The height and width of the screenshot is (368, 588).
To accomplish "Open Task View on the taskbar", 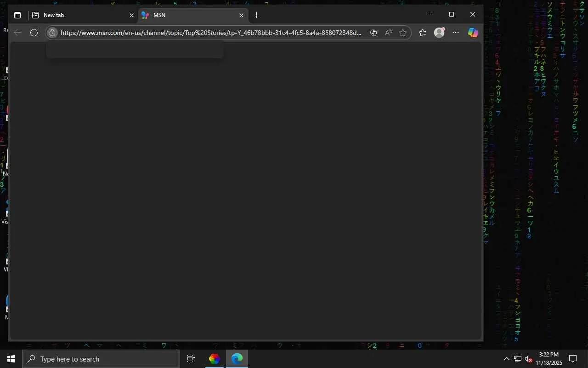I will (x=191, y=359).
